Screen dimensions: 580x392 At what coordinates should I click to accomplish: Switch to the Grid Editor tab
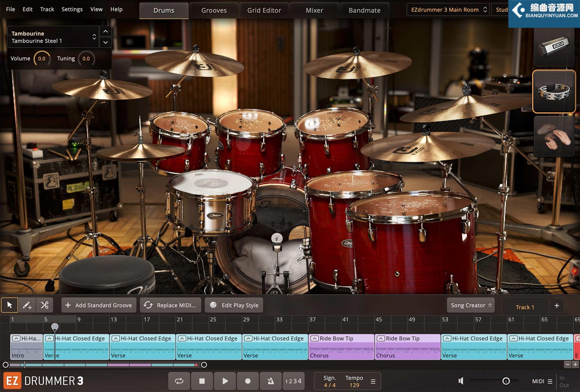(x=264, y=10)
